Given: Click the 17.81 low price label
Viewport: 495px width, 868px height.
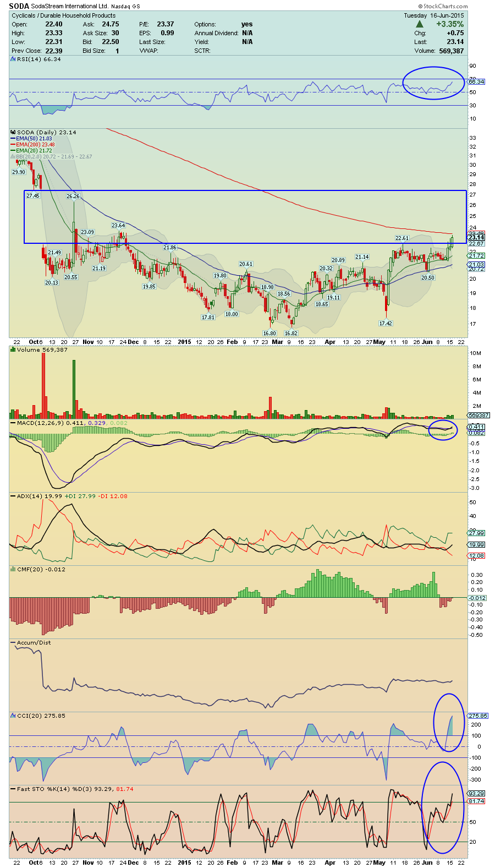Looking at the screenshot, I should coord(208,317).
